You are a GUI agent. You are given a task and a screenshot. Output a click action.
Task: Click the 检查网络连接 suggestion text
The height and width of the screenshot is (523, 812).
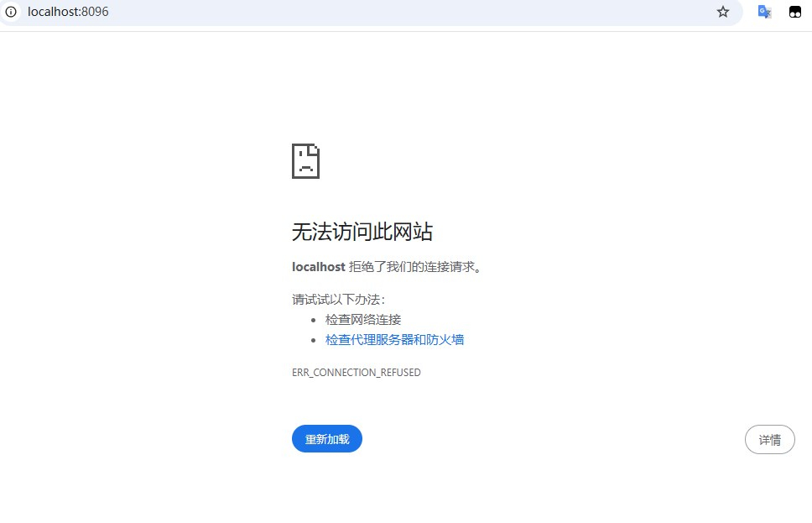(363, 319)
